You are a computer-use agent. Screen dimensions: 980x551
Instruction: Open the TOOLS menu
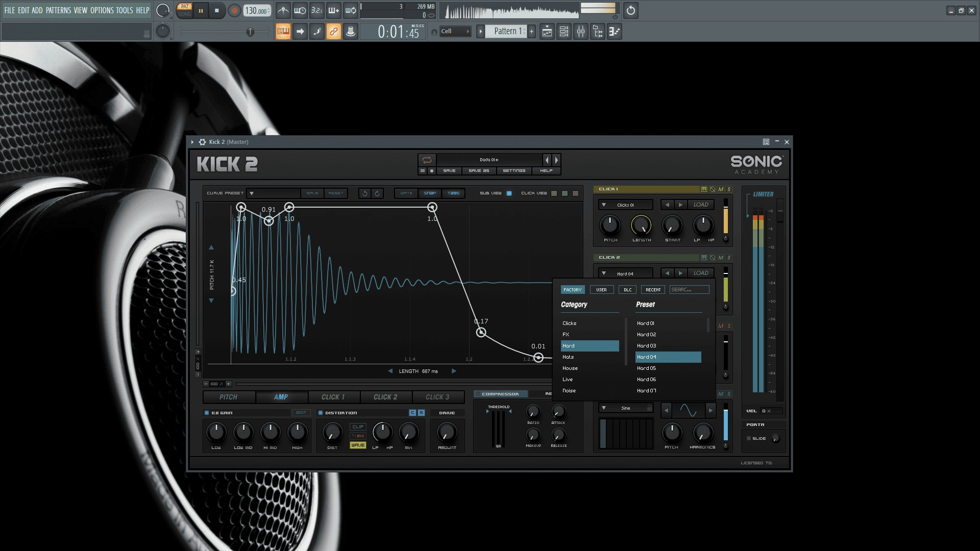pos(125,10)
